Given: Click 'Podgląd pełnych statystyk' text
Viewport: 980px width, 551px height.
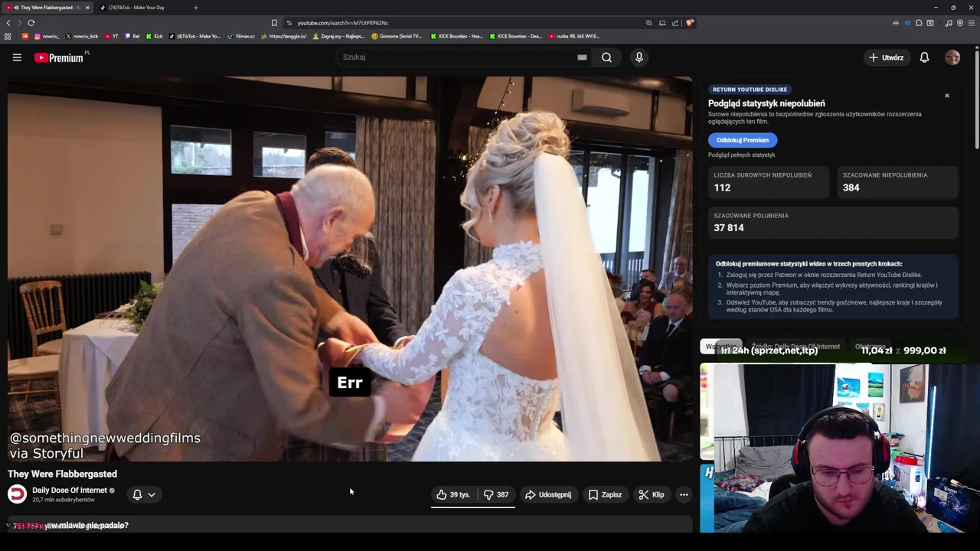Looking at the screenshot, I should 742,155.
